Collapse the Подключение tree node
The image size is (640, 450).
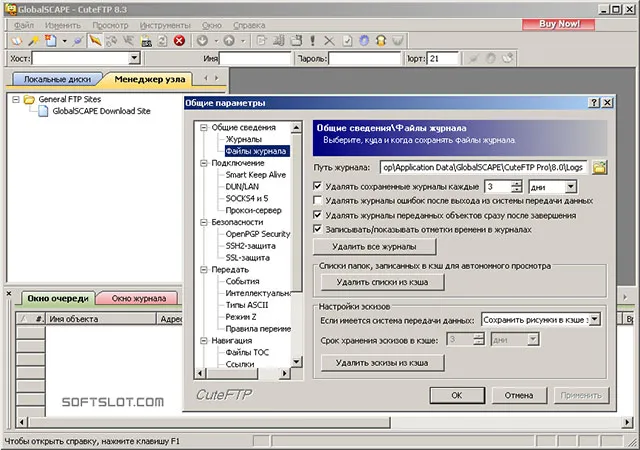204,163
